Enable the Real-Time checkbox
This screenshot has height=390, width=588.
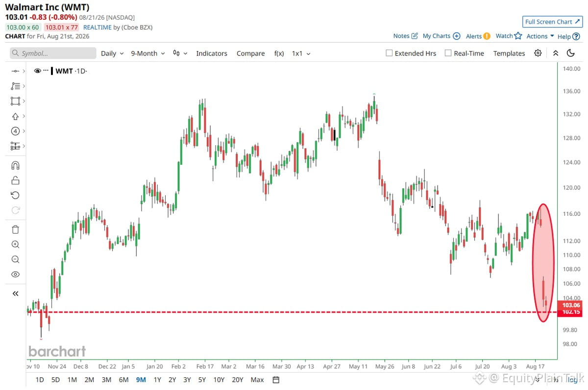[x=448, y=53]
